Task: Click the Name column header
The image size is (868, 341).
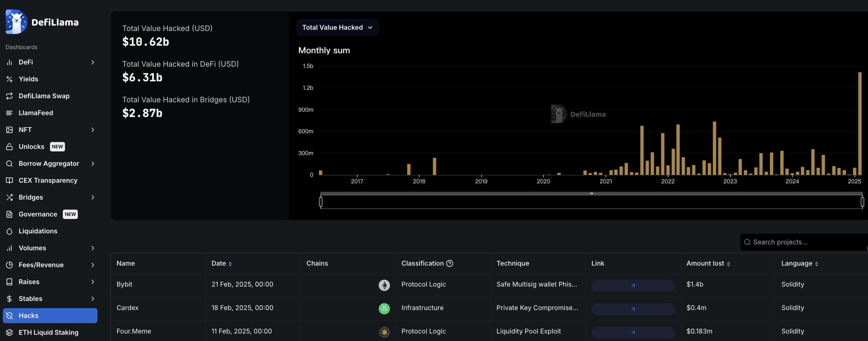Action: pos(126,263)
